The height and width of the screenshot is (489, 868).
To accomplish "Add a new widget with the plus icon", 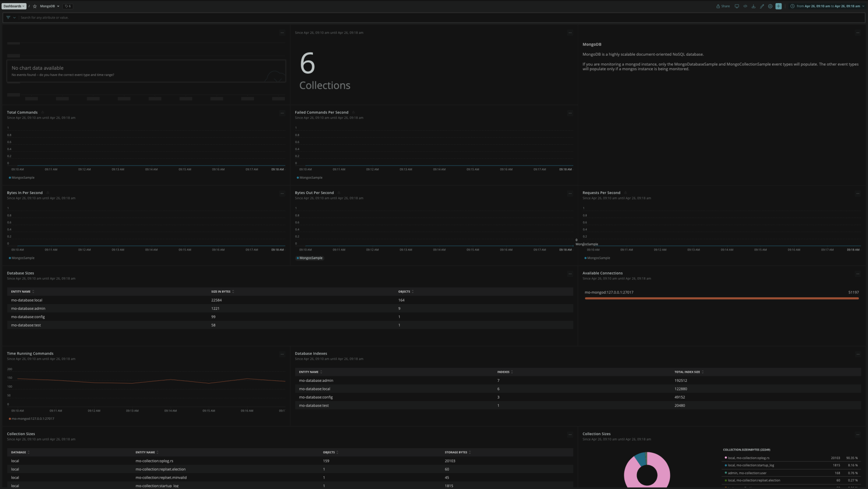I will (778, 6).
